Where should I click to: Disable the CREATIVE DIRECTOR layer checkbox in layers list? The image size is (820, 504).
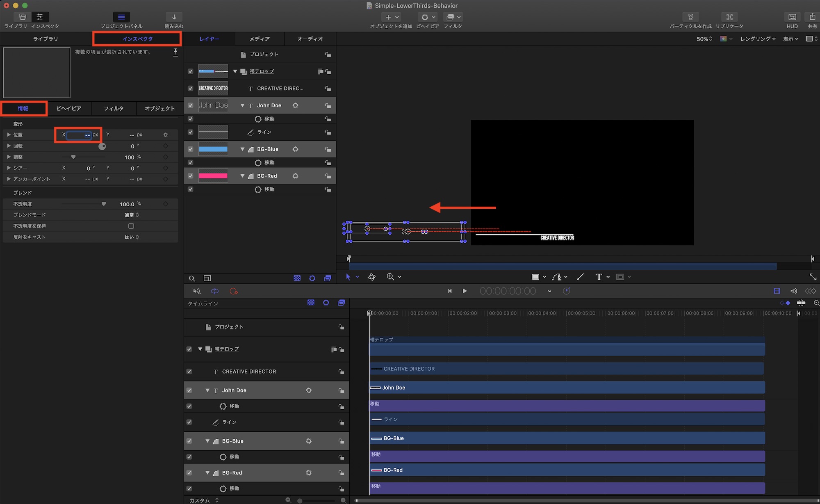191,89
